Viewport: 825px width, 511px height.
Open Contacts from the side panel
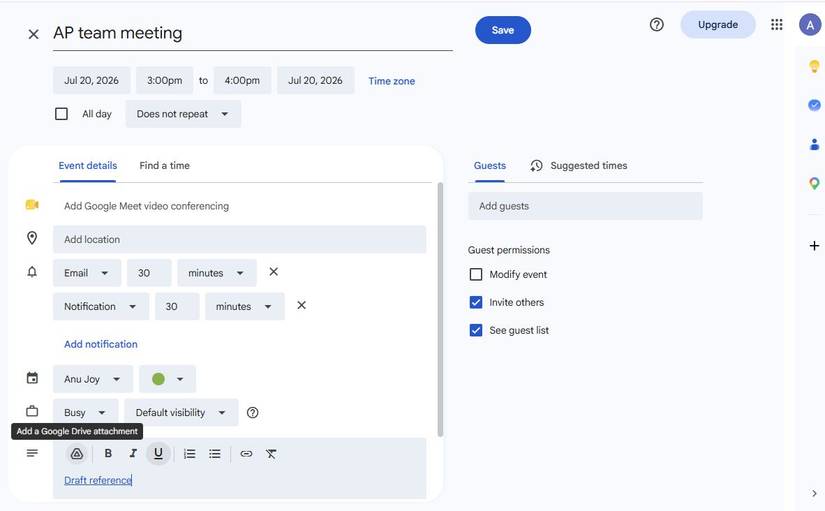(814, 144)
